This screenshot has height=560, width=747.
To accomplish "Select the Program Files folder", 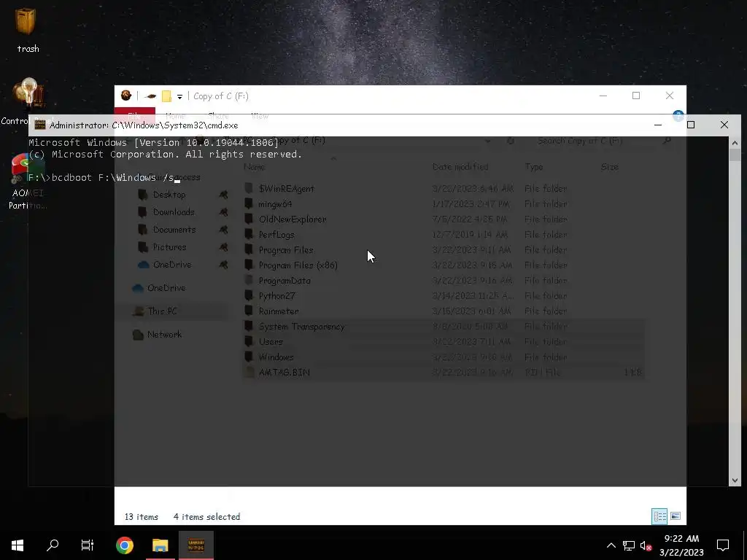I will [x=286, y=250].
